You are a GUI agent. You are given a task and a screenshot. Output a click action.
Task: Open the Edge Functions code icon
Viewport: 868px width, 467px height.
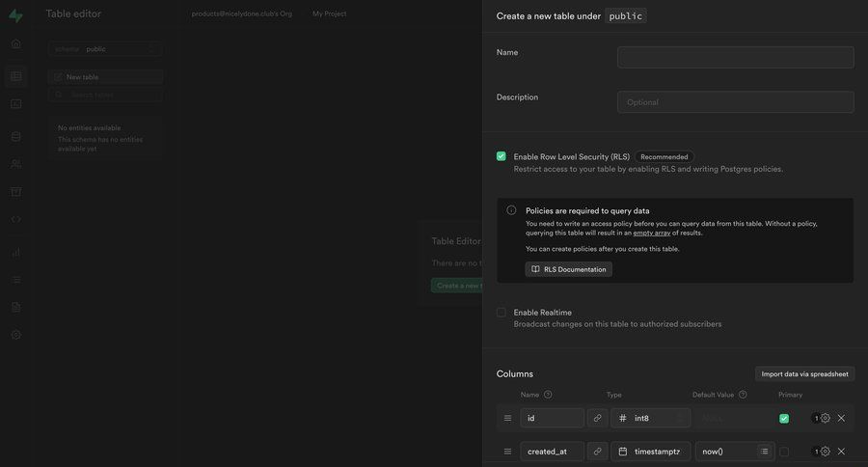click(x=16, y=219)
